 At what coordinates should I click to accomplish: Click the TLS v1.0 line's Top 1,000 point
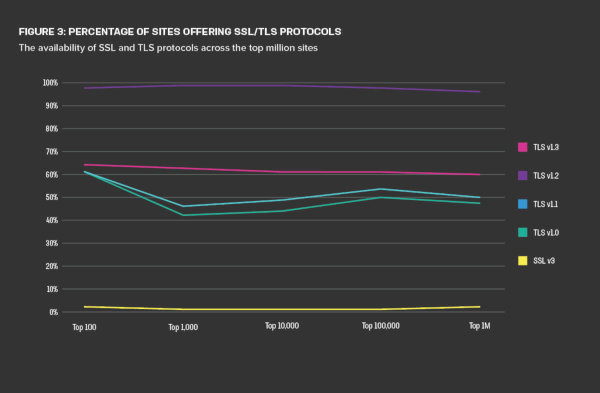pos(183,215)
